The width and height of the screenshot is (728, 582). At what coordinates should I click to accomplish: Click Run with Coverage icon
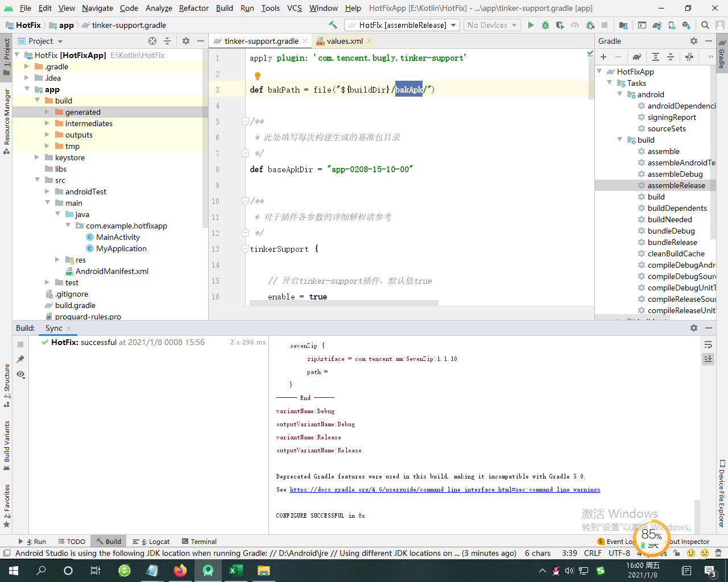point(560,25)
